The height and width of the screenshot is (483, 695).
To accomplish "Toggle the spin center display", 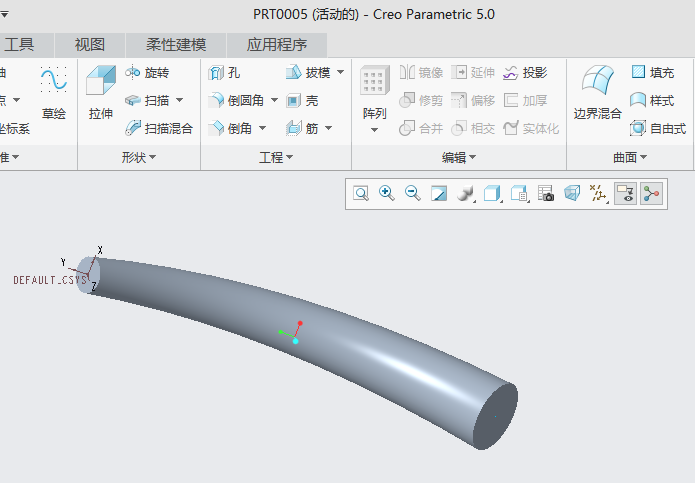I will point(652,194).
